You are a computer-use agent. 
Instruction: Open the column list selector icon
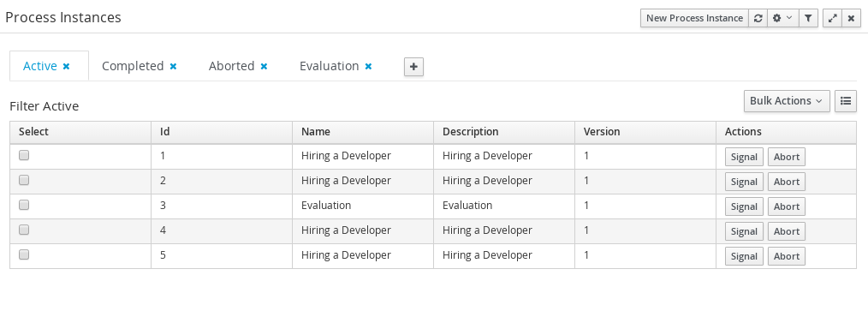click(x=845, y=101)
